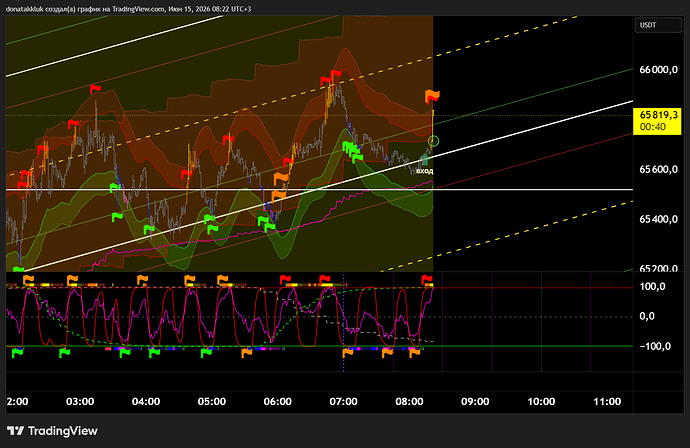Image resolution: width=690 pixels, height=448 pixels.
Task: Select the rightmost red flag atop the oscillator panel
Action: 427,279
